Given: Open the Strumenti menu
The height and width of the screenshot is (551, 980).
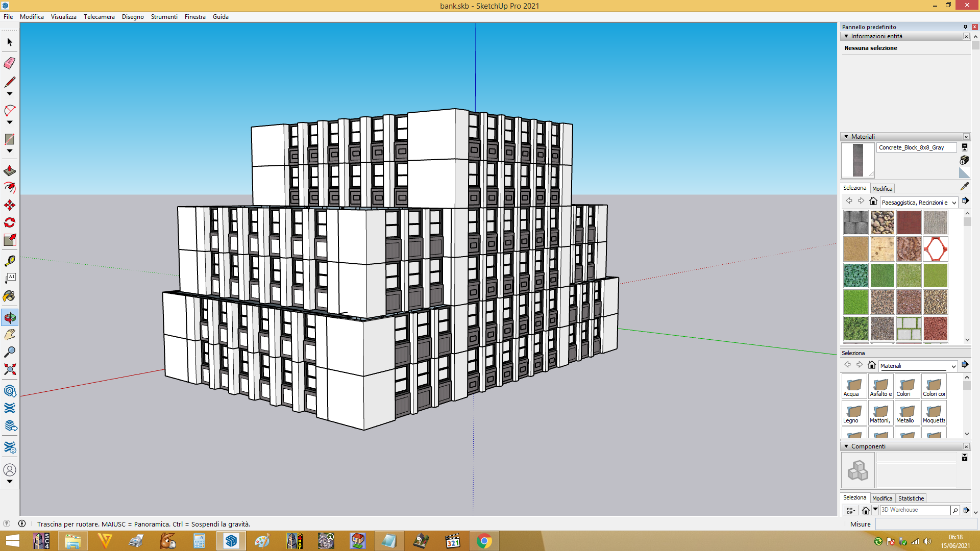Looking at the screenshot, I should [164, 17].
